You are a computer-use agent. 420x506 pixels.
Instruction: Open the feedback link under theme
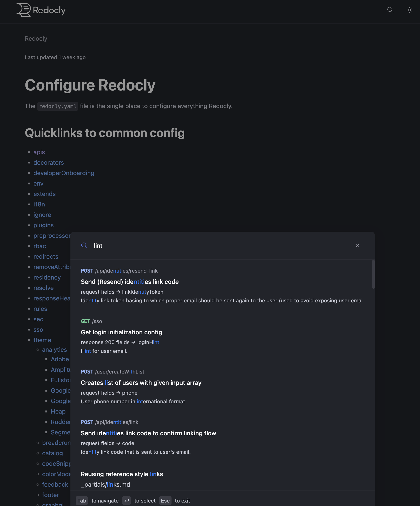click(x=55, y=484)
